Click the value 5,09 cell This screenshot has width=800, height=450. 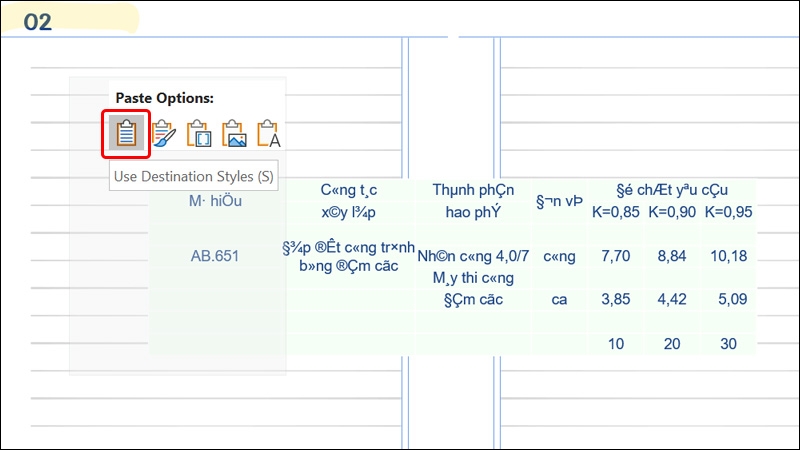point(733,299)
